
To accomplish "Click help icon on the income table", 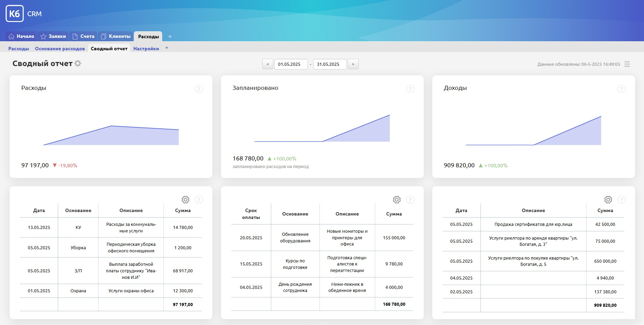I will [621, 200].
